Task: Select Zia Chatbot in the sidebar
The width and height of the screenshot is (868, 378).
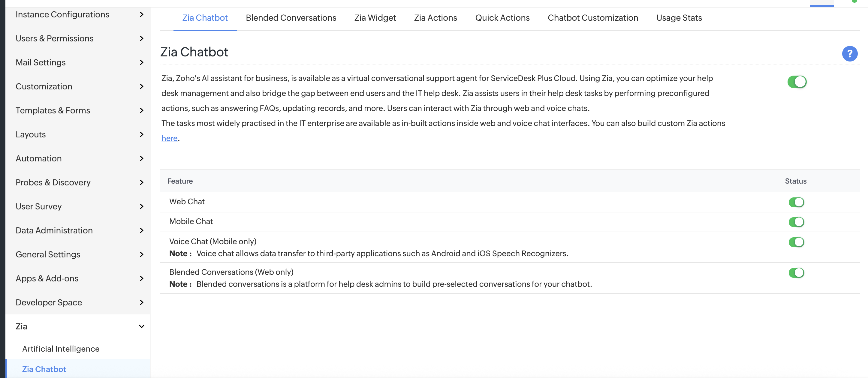Action: pyautogui.click(x=44, y=369)
